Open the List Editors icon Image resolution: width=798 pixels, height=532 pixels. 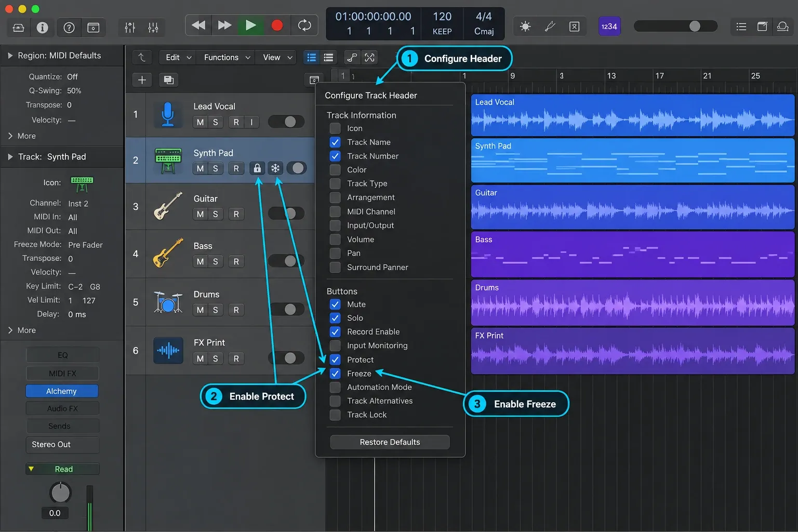(x=741, y=26)
